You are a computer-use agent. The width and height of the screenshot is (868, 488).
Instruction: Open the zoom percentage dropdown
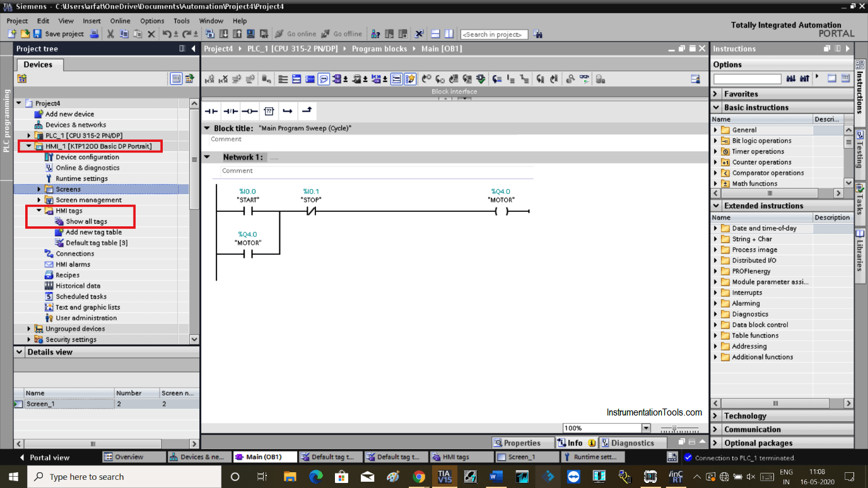pyautogui.click(x=645, y=428)
